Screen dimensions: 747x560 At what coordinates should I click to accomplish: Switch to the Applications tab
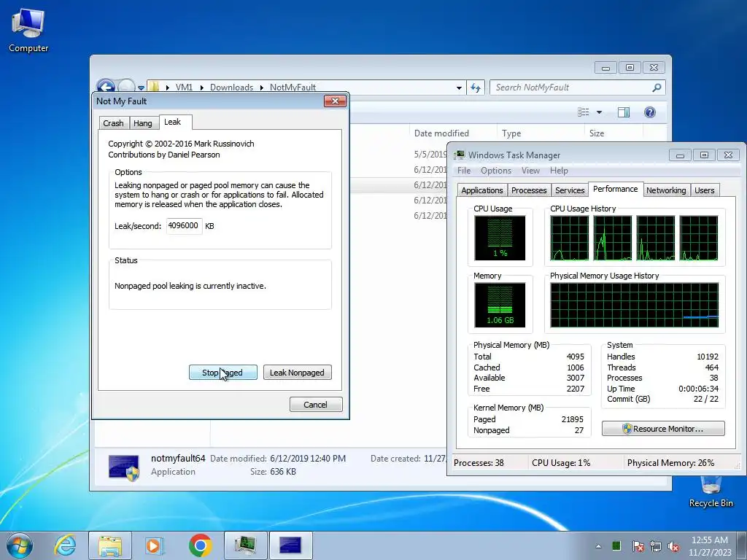click(482, 190)
